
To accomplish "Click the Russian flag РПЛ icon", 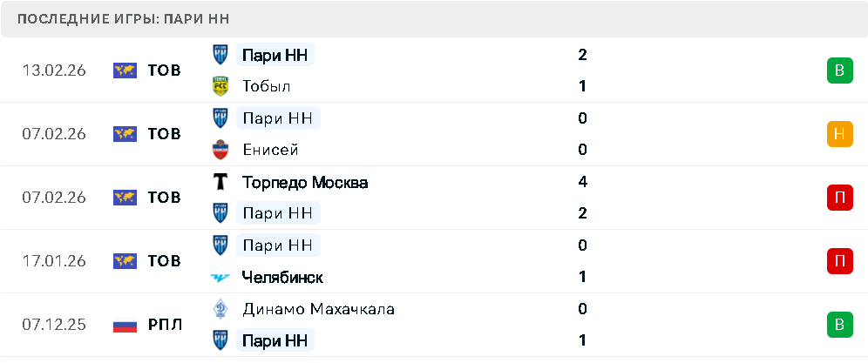I will [125, 326].
